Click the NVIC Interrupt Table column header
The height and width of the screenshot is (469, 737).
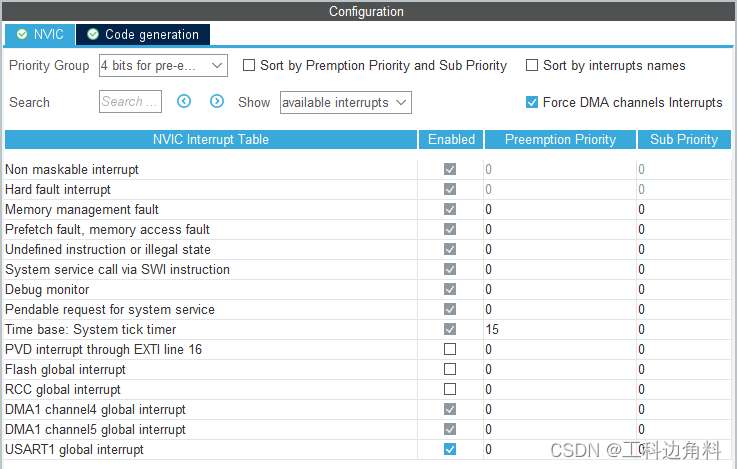point(211,140)
